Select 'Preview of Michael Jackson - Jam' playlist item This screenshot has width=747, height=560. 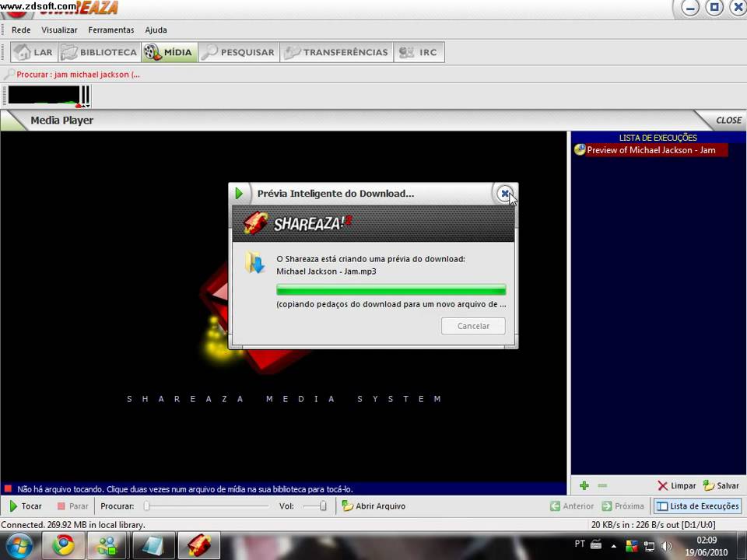[651, 150]
